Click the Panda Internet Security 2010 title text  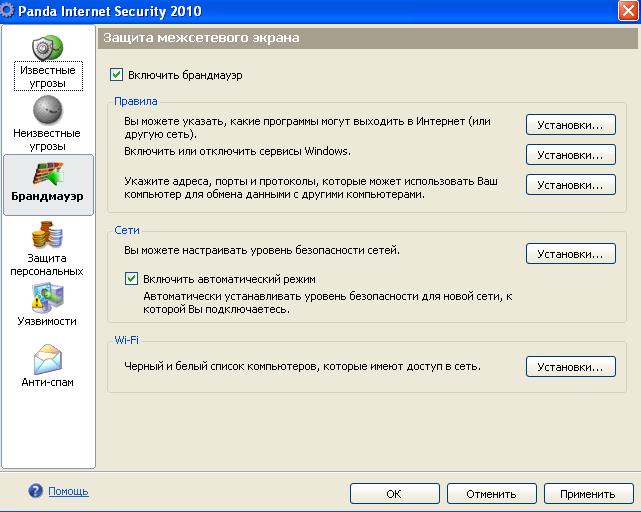(110, 11)
